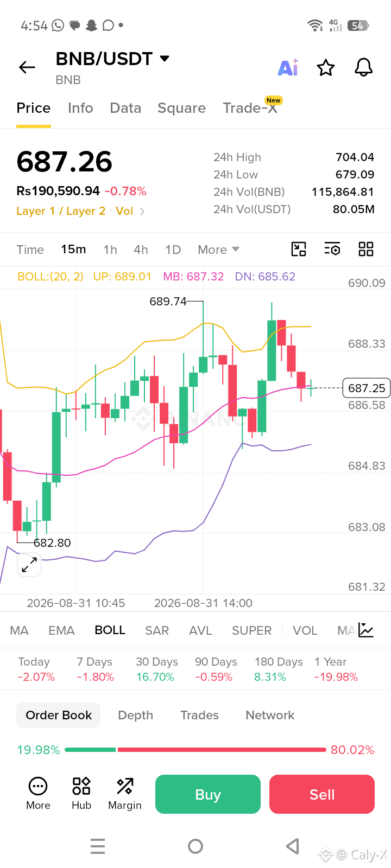Switch to the Square tab
Screen dimensions: 391x868
[181, 108]
